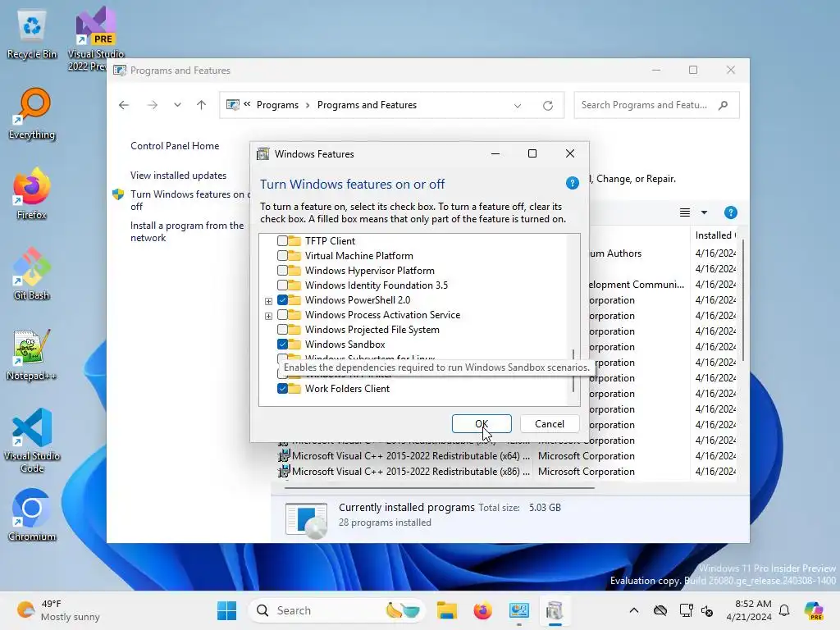Screen dimensions: 840x630
Task: Go back in Programs and Features
Action: tap(124, 105)
